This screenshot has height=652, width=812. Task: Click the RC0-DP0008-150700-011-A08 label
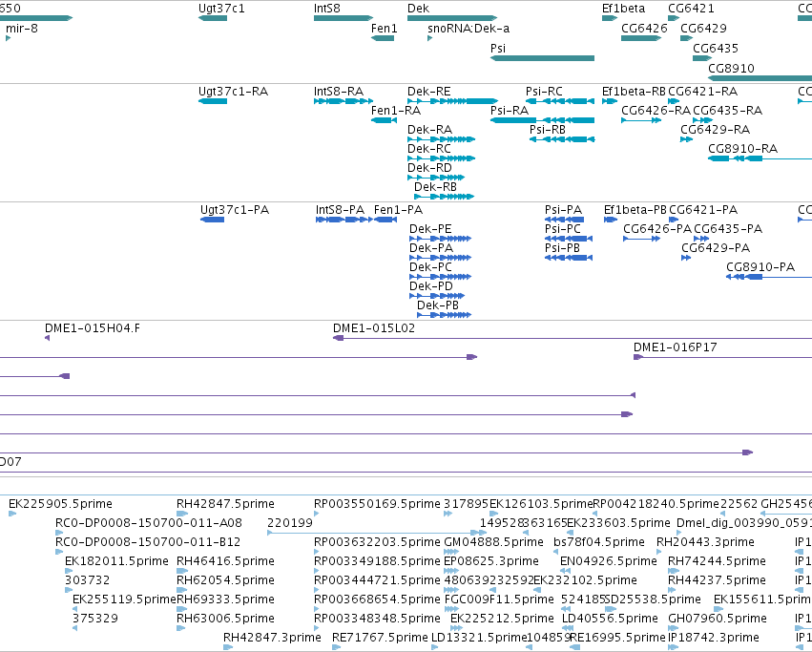tap(149, 523)
